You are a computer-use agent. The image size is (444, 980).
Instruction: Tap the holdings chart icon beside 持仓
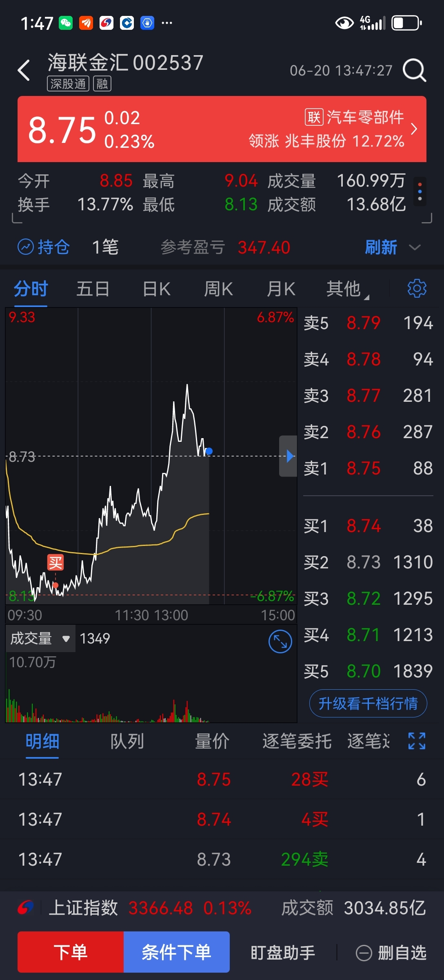[25, 247]
